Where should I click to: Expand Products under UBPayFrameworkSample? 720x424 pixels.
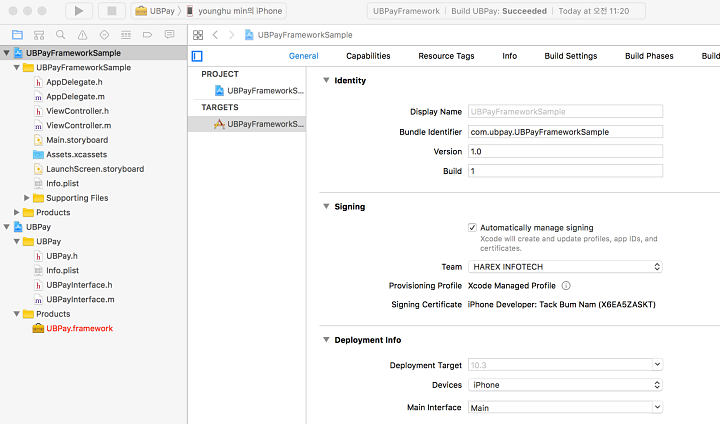[17, 212]
